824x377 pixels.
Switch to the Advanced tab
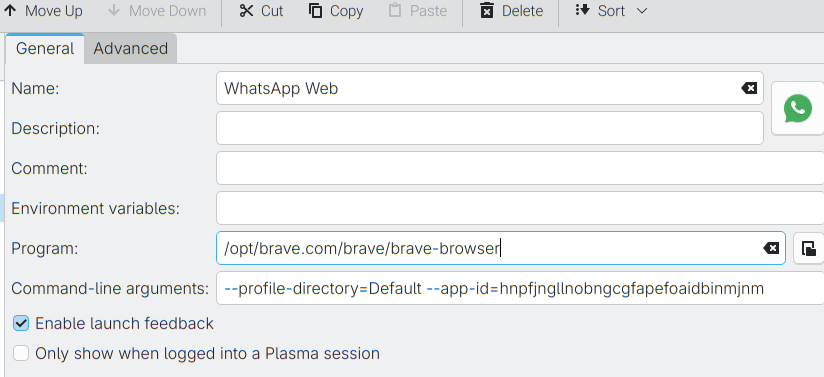130,48
